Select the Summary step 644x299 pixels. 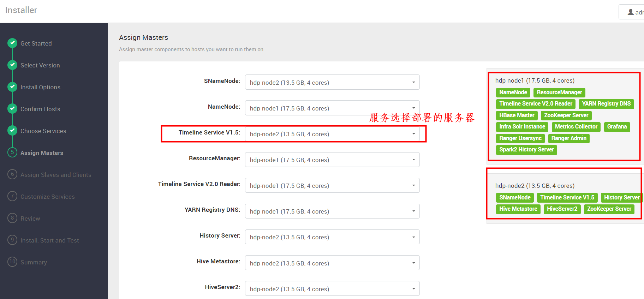pyautogui.click(x=34, y=262)
